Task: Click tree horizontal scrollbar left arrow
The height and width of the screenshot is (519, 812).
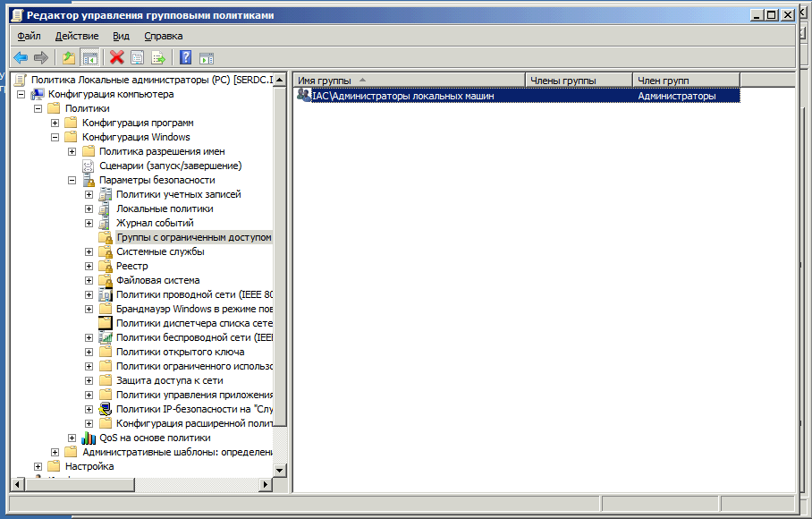Action: click(17, 484)
